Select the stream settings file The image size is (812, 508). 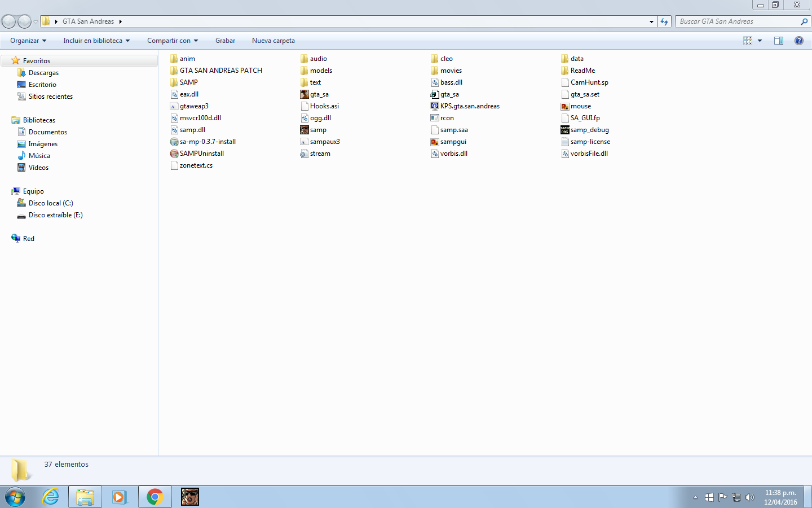[x=315, y=154]
